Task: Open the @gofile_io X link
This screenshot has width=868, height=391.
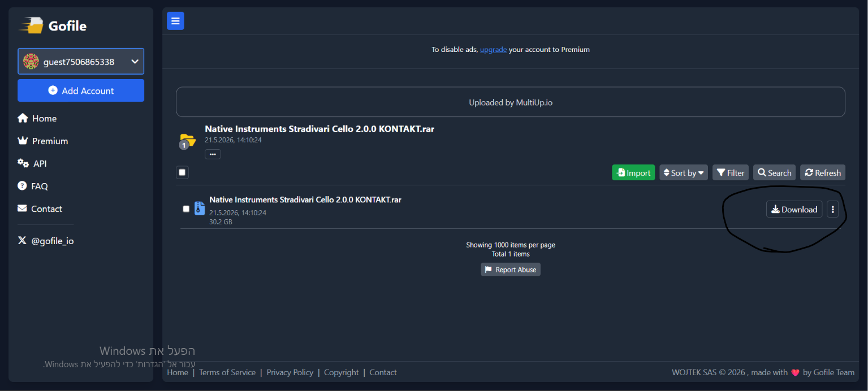Action: [x=46, y=241]
